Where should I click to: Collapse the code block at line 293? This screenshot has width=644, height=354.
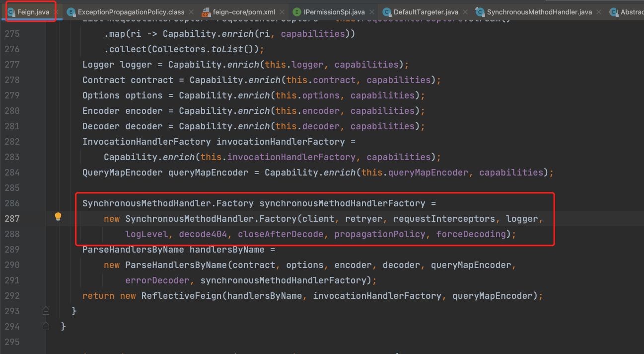(46, 310)
